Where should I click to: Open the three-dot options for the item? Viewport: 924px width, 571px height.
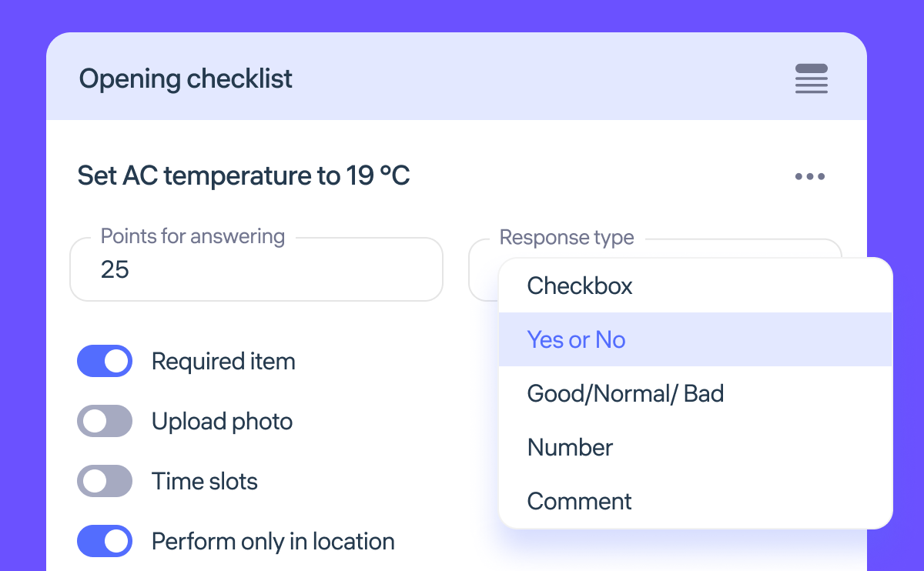(x=809, y=177)
